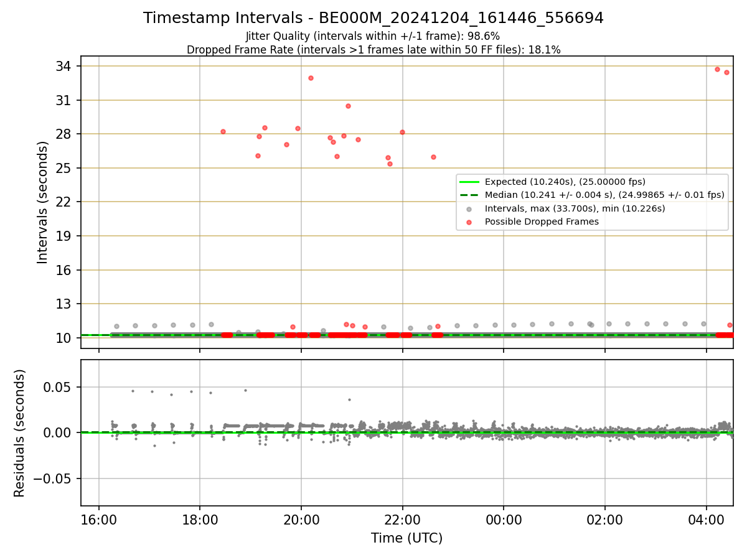Click the red dropped-frame point near 33 seconds after 20:00

coord(311,78)
